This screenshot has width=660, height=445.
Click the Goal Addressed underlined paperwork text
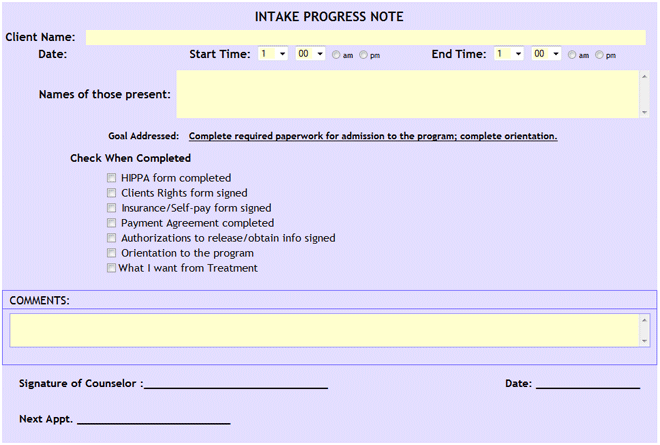373,136
